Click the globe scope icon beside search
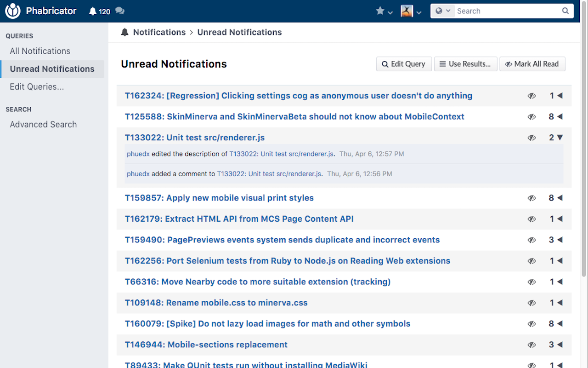This screenshot has height=368, width=588. point(440,11)
